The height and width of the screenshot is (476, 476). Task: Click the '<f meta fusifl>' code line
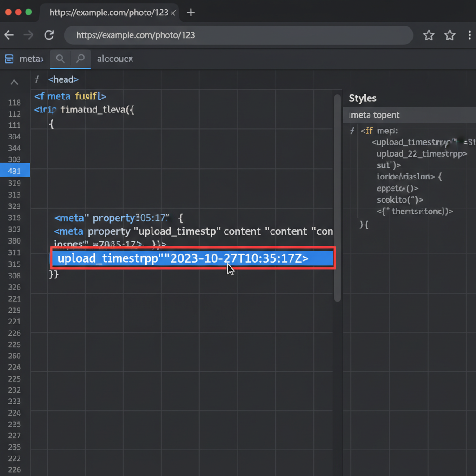(70, 96)
